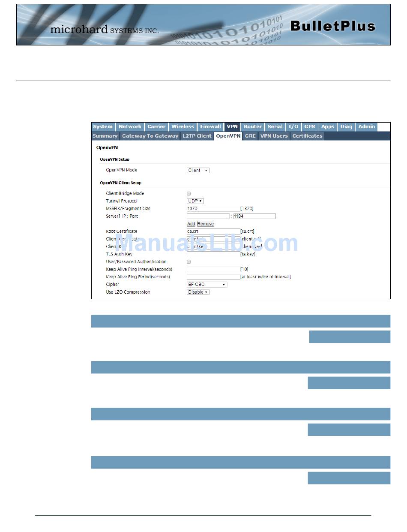Open the Apps tab

[328, 127]
